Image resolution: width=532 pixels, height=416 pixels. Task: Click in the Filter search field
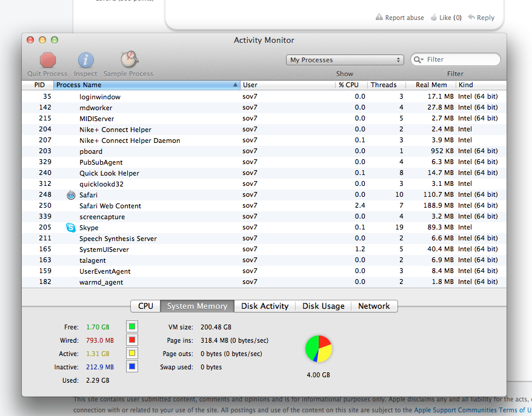tap(455, 60)
